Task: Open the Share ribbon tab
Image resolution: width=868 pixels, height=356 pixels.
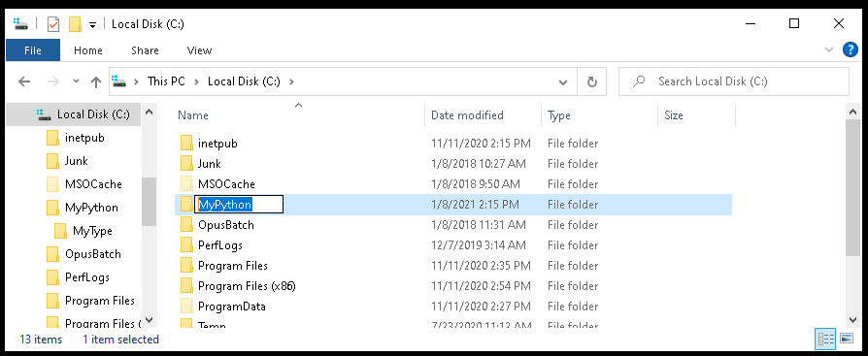Action: tap(145, 50)
